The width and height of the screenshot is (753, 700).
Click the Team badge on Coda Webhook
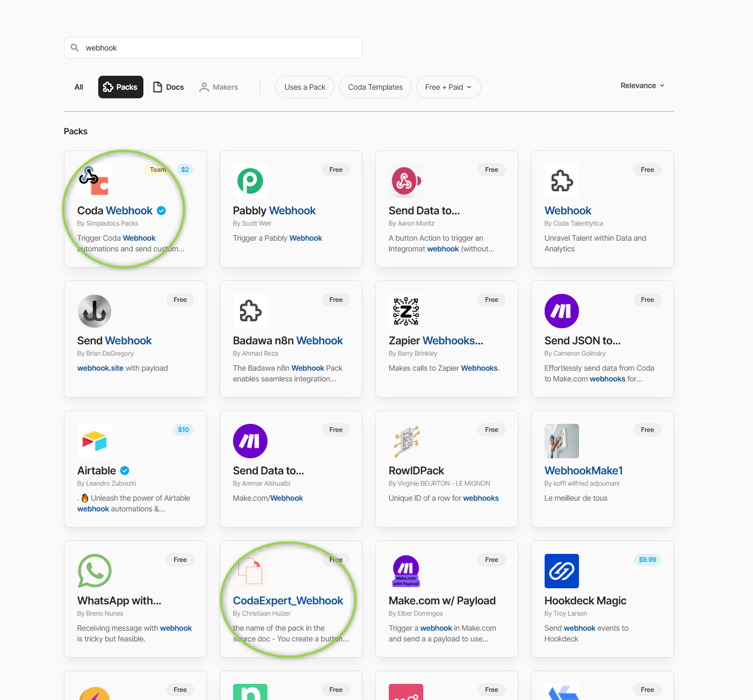[x=158, y=170]
